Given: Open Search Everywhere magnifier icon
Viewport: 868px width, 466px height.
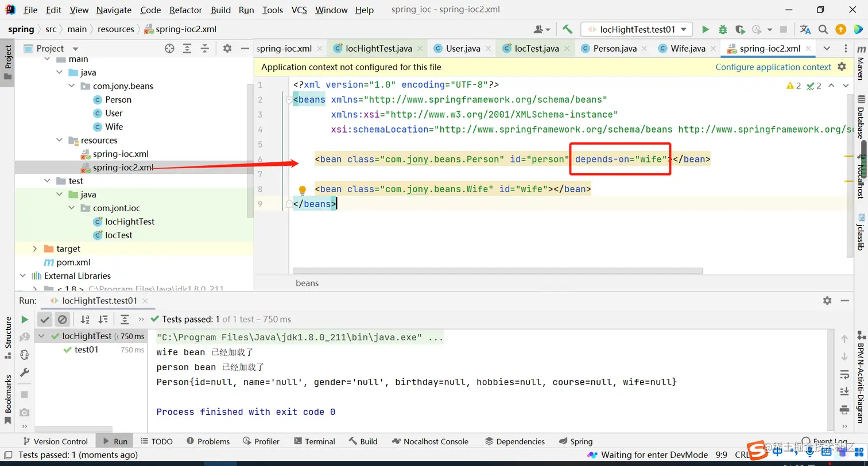Looking at the screenshot, I should (823, 29).
